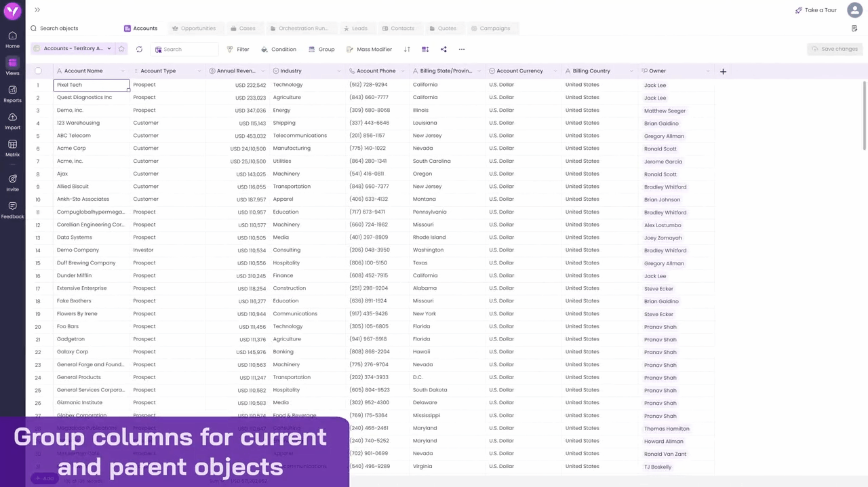Open the Import page from sidebar
The width and height of the screenshot is (868, 487).
tap(12, 121)
